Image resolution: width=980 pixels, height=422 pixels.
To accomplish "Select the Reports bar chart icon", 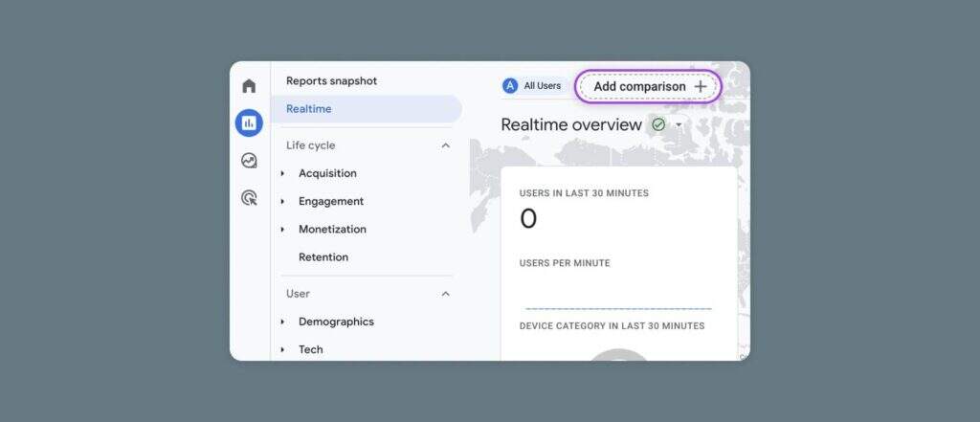I will click(249, 122).
